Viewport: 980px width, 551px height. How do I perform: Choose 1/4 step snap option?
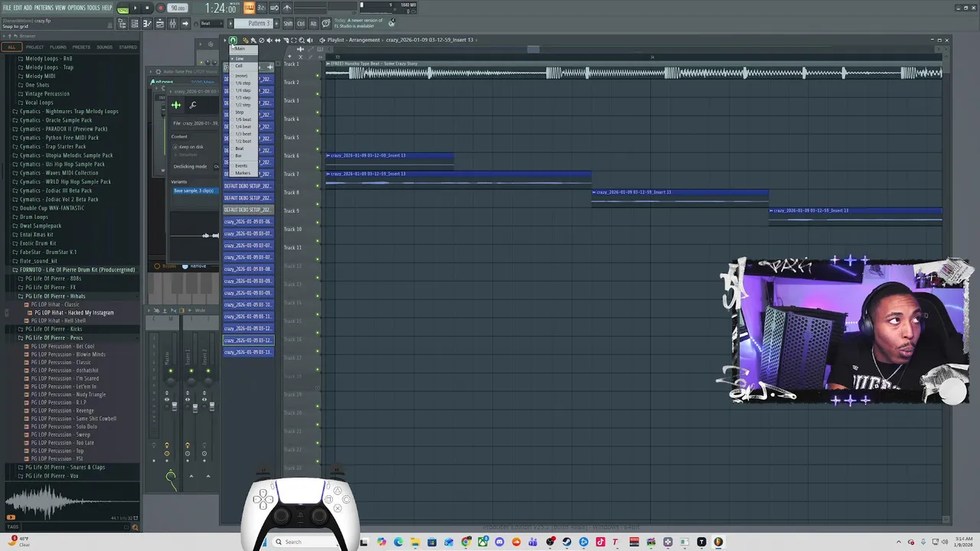coord(243,90)
